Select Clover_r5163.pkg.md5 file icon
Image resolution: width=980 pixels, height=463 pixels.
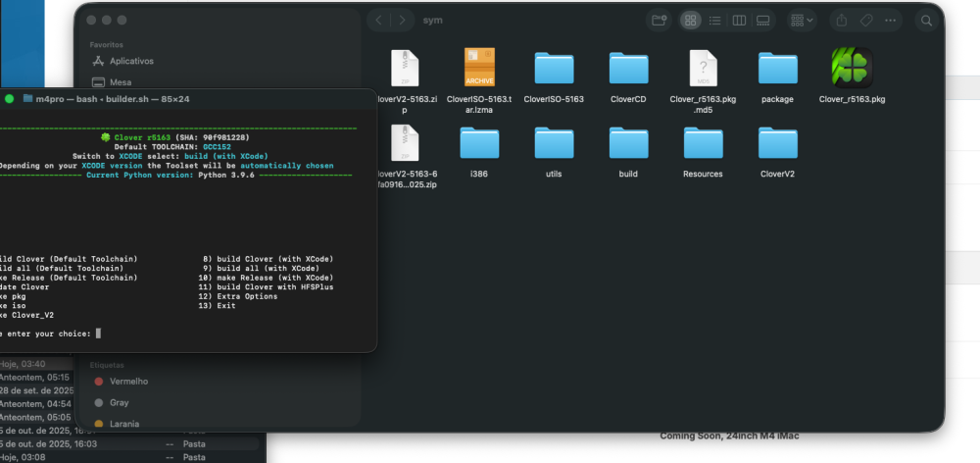(703, 68)
